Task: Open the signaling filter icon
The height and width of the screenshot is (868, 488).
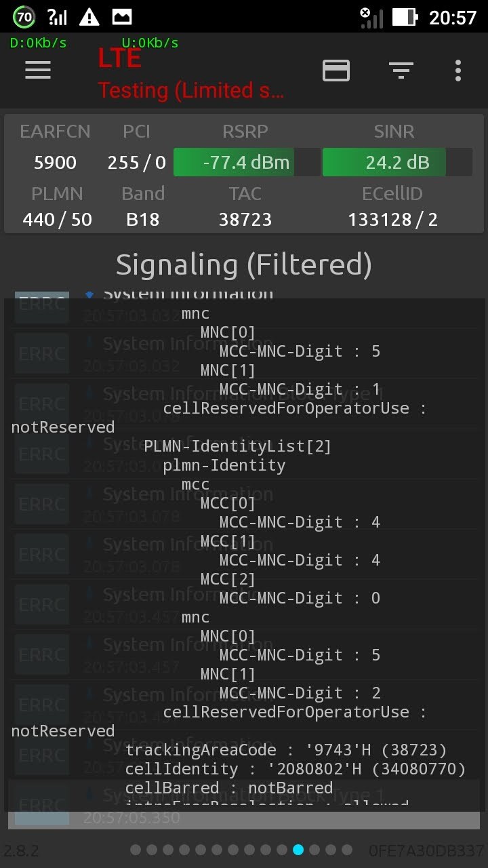Action: pos(401,70)
